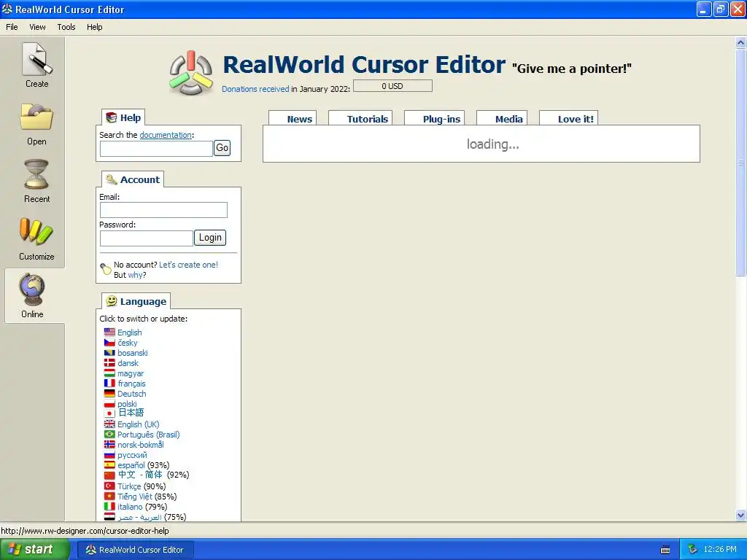Click the Chinese flag icon
This screenshot has width=747, height=560.
point(109,475)
